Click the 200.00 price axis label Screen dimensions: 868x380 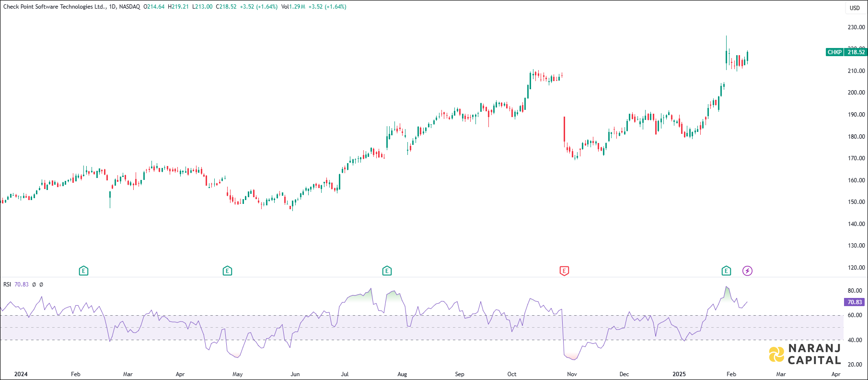[856, 93]
